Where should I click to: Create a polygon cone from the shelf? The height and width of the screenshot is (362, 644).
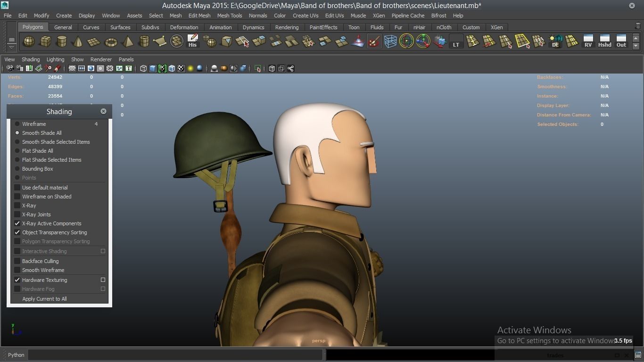pos(78,41)
